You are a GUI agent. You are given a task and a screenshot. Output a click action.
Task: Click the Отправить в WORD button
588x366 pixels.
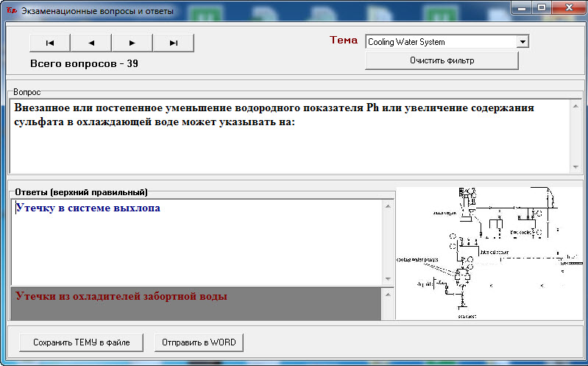coord(199,342)
